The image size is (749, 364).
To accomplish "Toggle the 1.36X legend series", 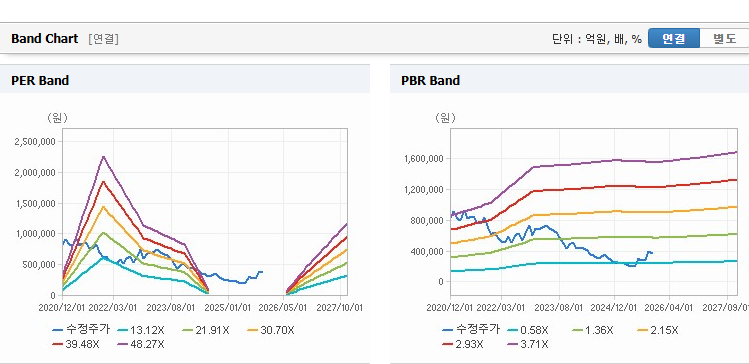I will pos(593,330).
